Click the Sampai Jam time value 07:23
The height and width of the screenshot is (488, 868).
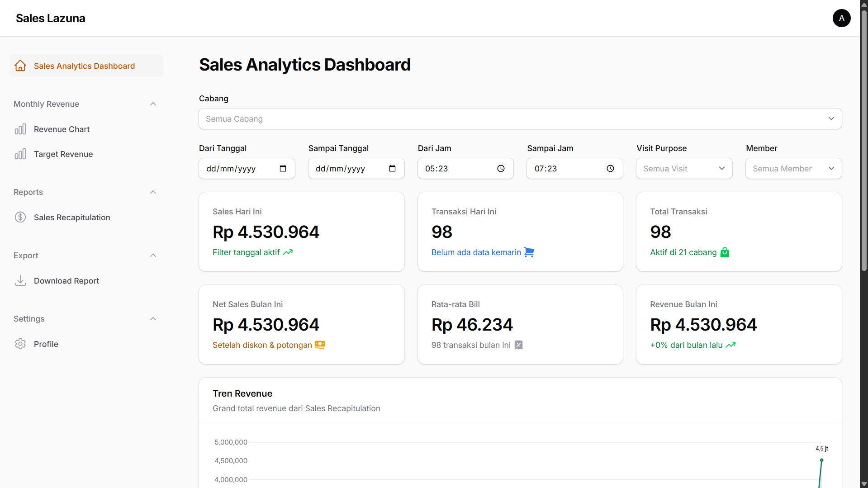pos(546,169)
